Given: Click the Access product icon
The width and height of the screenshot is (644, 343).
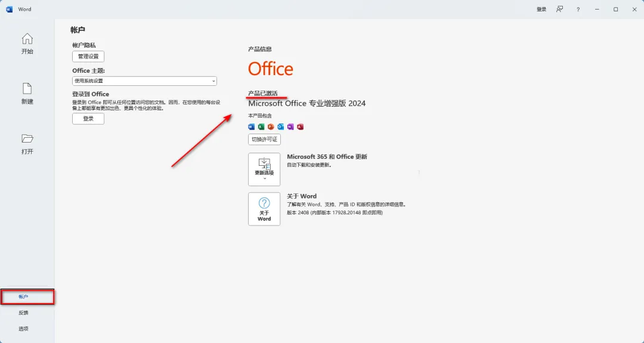Looking at the screenshot, I should click(300, 127).
